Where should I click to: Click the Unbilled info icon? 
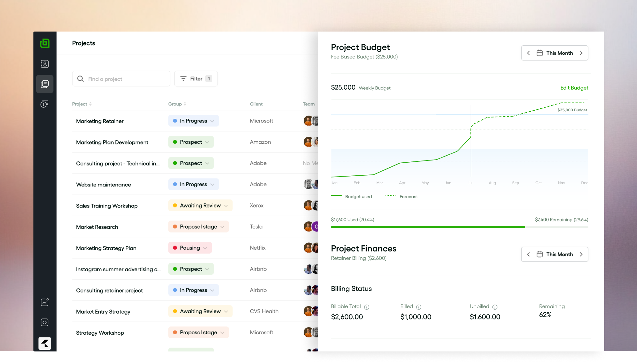tap(495, 307)
